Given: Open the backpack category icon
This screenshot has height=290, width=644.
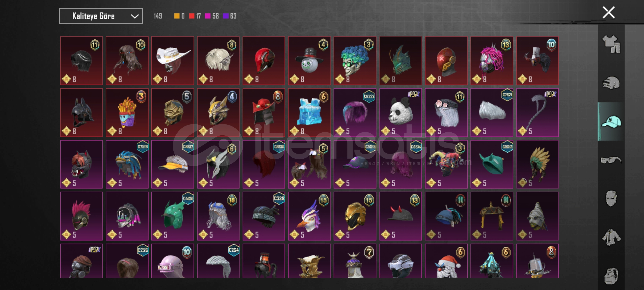Looking at the screenshot, I should (x=611, y=276).
